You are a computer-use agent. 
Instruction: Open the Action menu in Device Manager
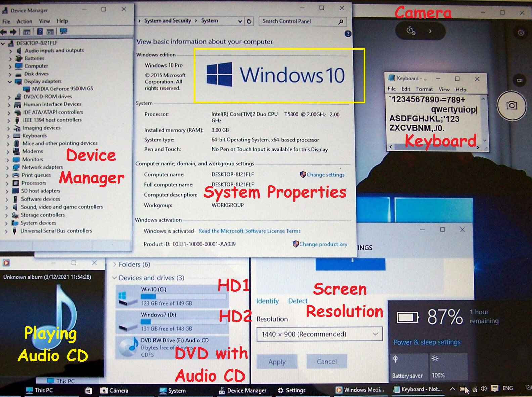tap(25, 21)
